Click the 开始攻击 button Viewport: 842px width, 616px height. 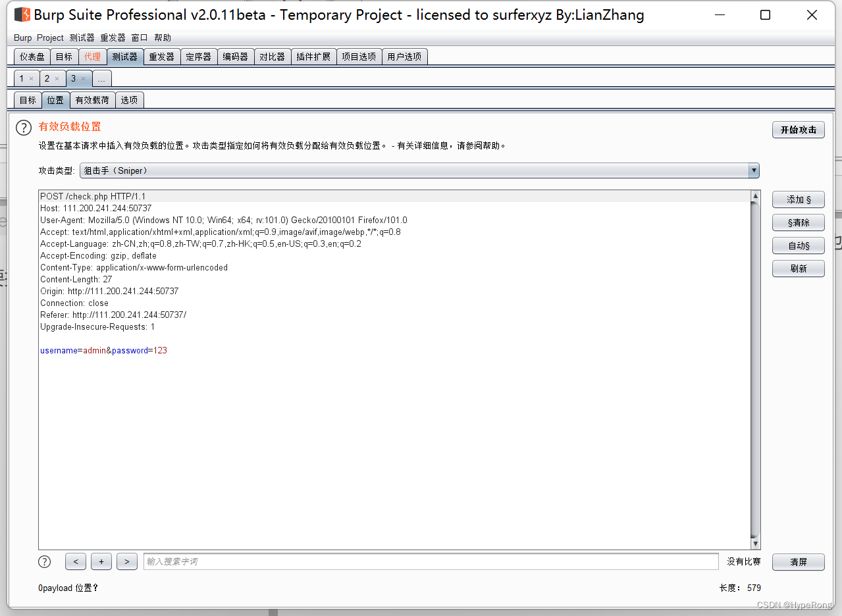click(799, 130)
